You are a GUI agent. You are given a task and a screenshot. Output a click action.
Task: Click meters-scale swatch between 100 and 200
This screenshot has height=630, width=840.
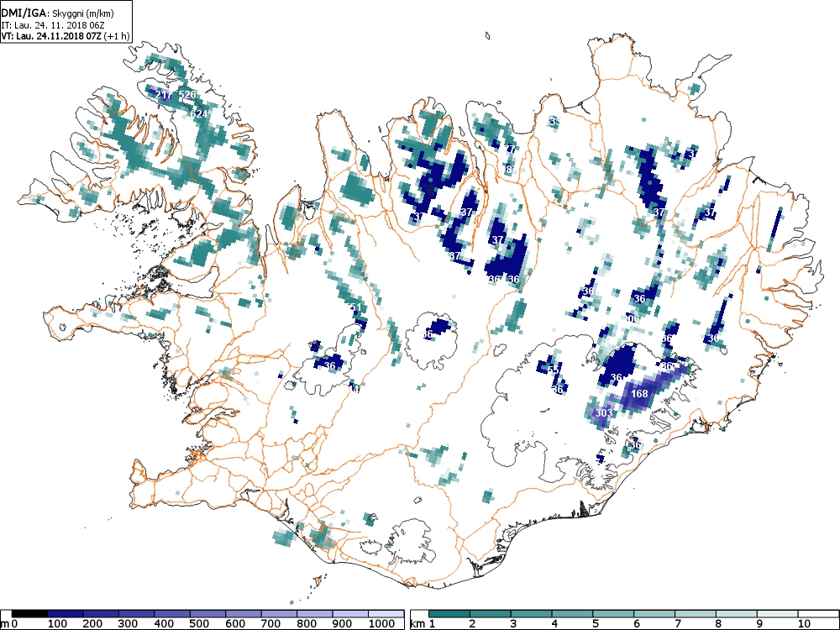coord(66,613)
